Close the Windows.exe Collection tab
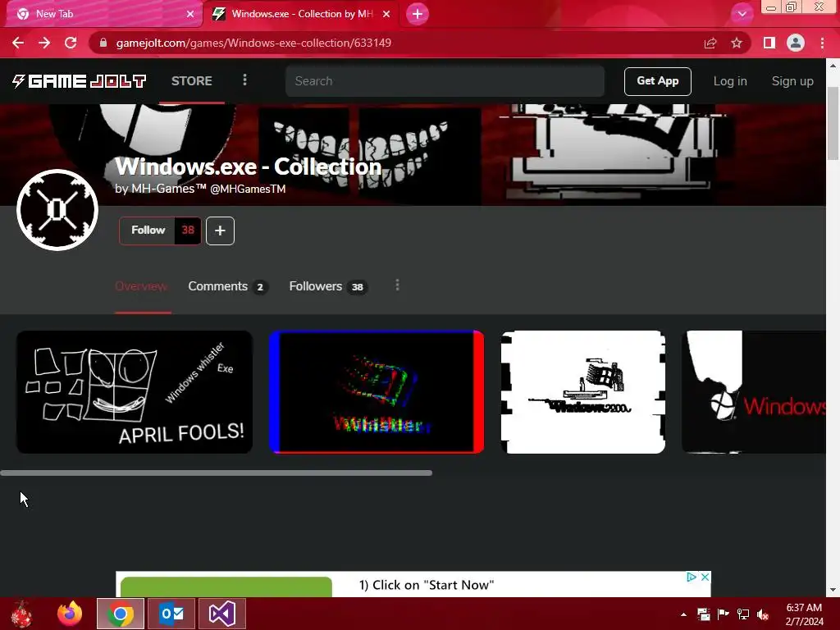Screen dimensions: 840x630 (386, 14)
